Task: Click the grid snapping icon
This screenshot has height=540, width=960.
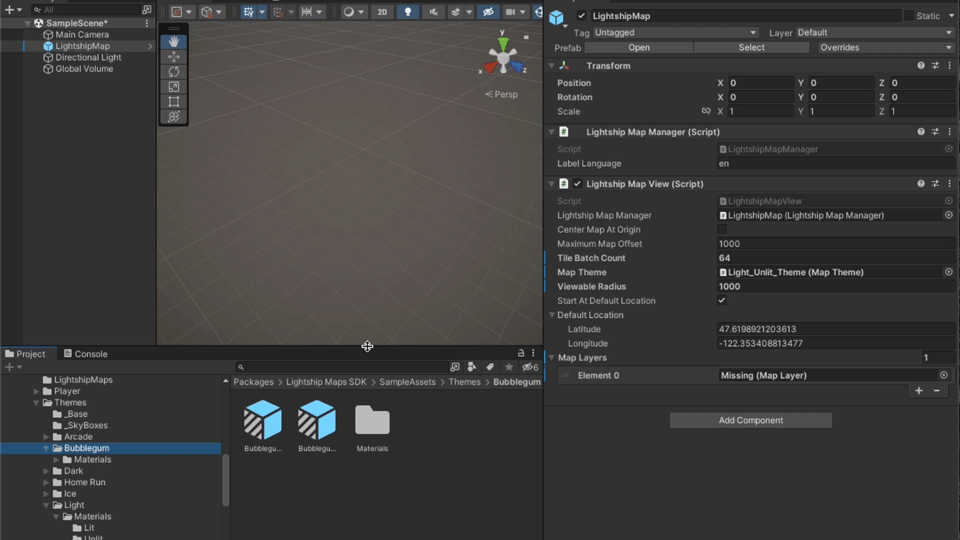Action: pyautogui.click(x=278, y=12)
